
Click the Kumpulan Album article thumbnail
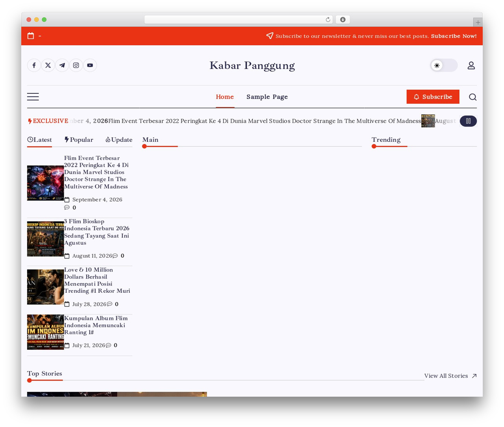(x=45, y=332)
